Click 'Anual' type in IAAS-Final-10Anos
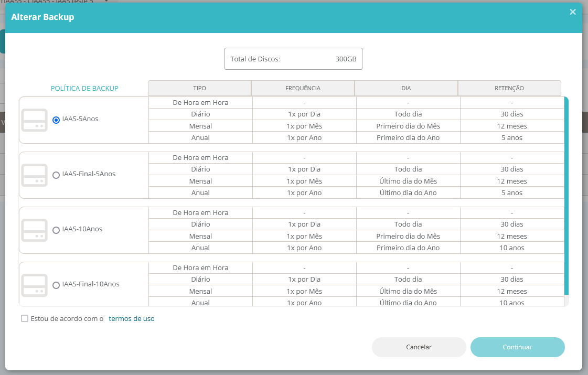Screen dimensions: 588x375 pos(200,303)
